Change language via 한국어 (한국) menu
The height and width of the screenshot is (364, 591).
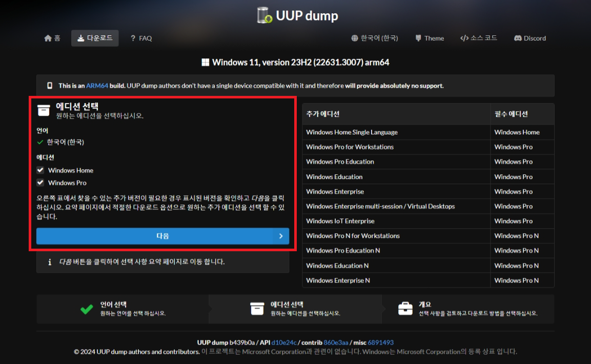click(x=375, y=38)
